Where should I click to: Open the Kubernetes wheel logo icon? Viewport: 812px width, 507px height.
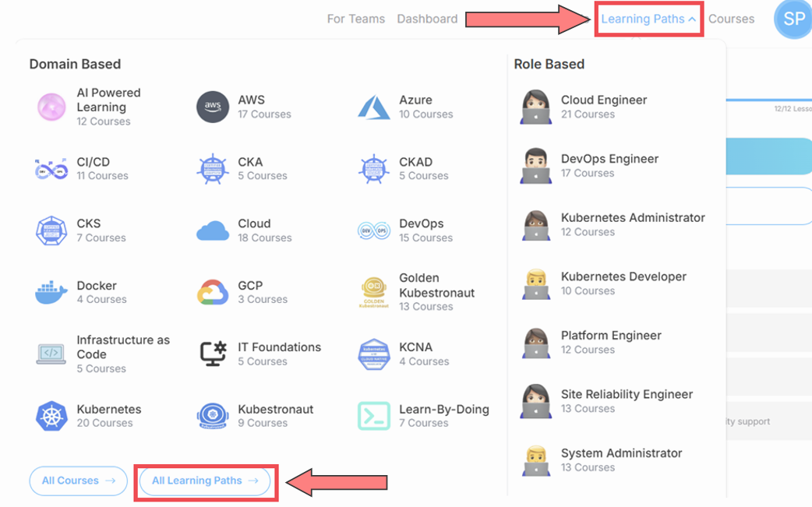[51, 416]
